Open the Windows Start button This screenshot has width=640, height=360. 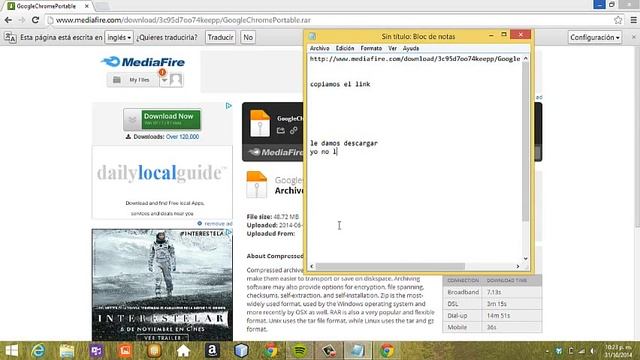(11, 351)
